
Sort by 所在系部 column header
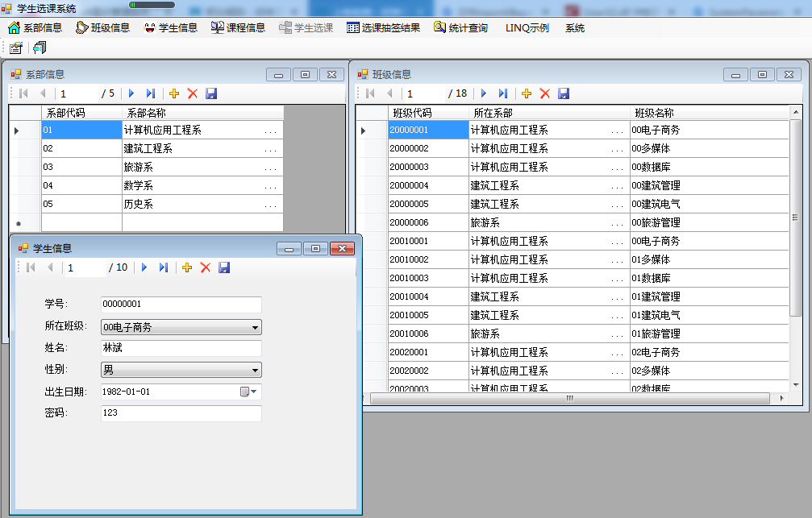(x=549, y=113)
